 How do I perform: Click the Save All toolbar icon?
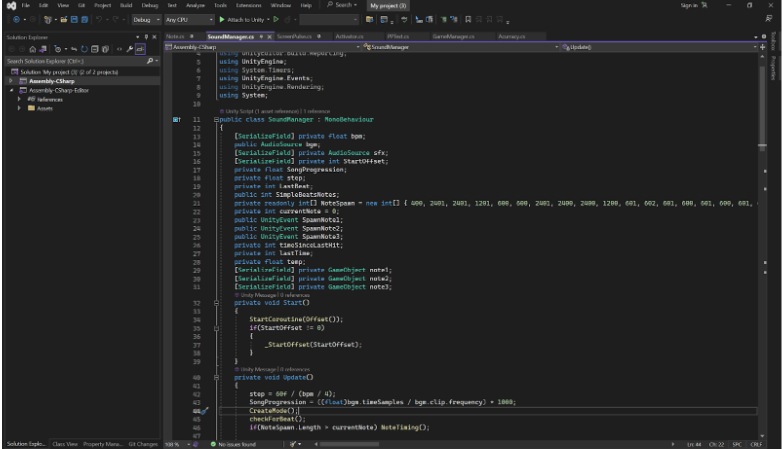tap(85, 19)
